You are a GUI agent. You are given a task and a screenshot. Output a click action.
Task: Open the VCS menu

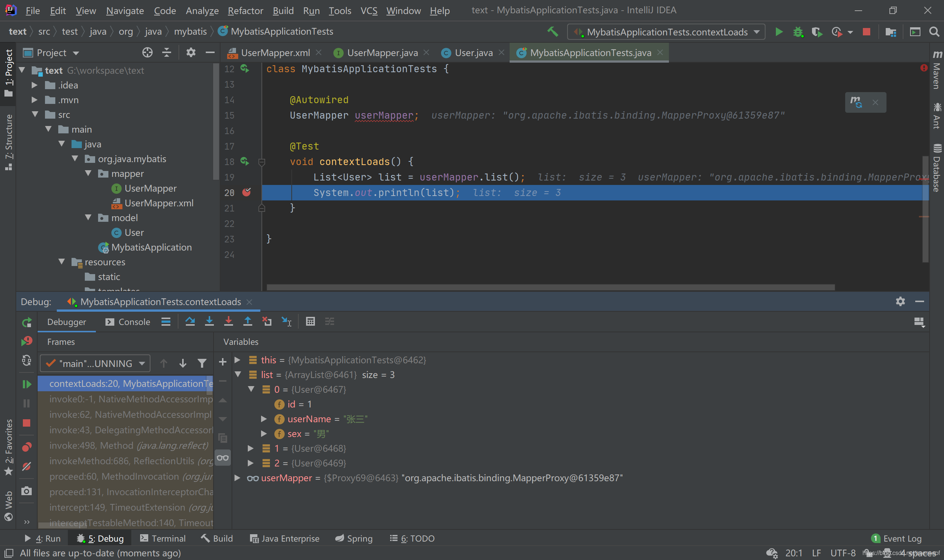368,11
